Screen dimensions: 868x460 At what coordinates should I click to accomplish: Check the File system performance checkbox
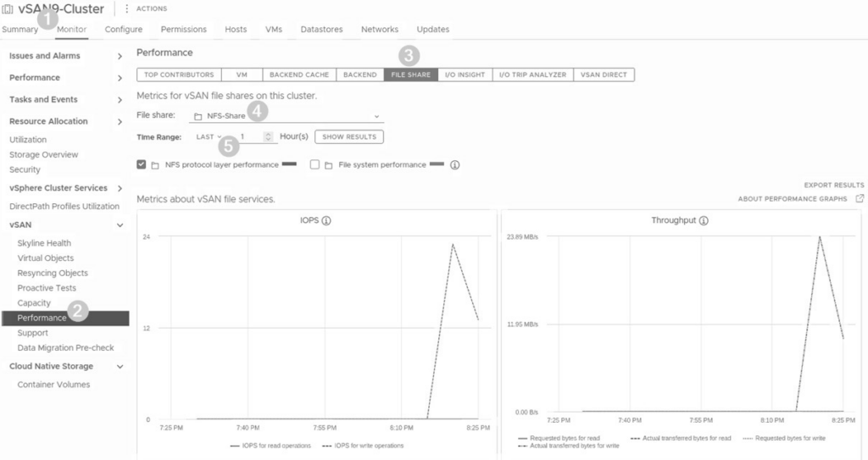(x=315, y=164)
